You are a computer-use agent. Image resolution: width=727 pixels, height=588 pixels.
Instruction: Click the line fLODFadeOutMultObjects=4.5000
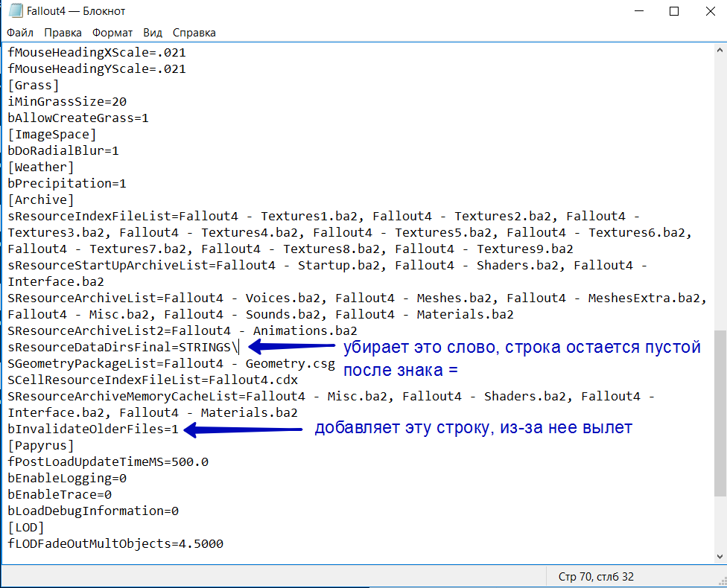pyautogui.click(x=115, y=544)
